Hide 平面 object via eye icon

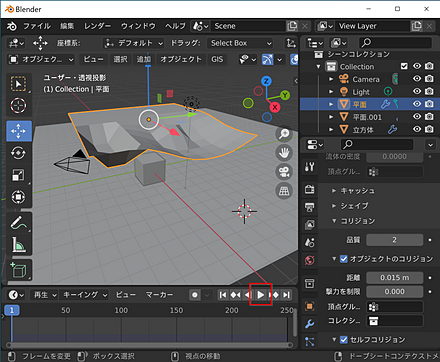tap(417, 104)
